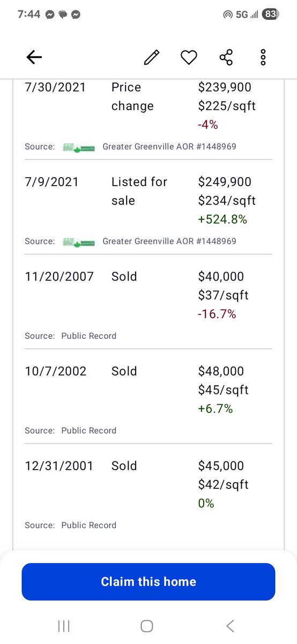Open the three-dot overflow menu
This screenshot has width=297, height=644.
[x=263, y=57]
